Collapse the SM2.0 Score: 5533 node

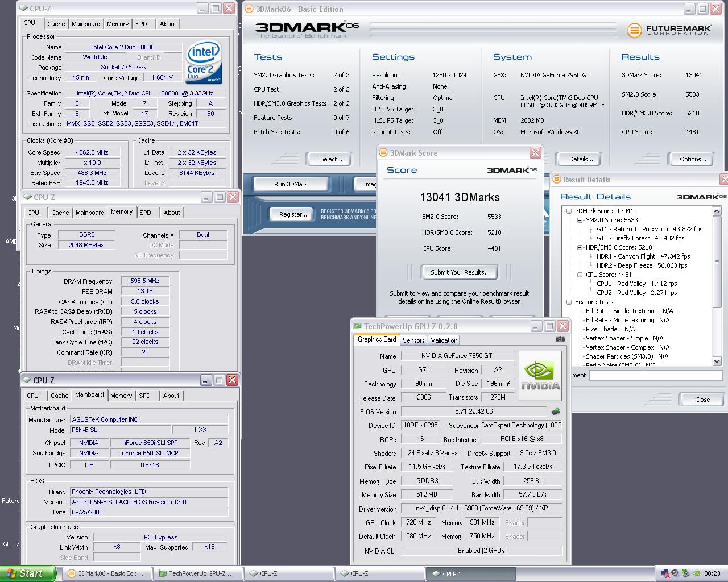(580, 220)
